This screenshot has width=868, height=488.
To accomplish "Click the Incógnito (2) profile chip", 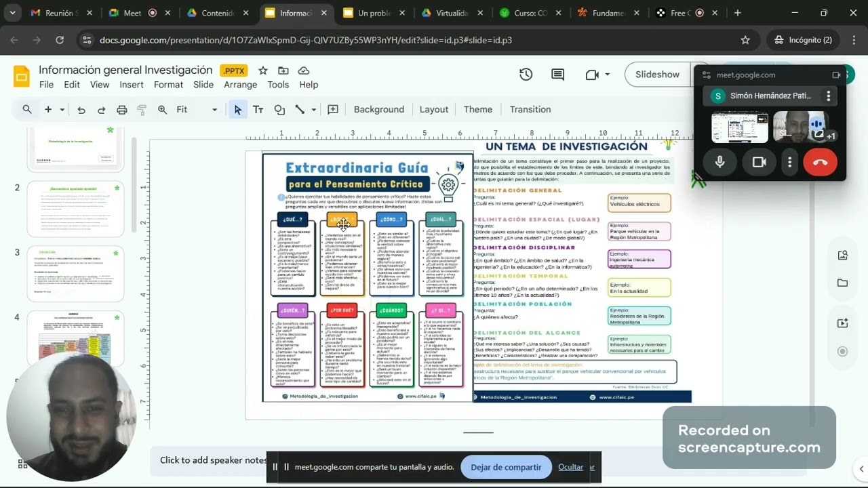I will point(804,40).
